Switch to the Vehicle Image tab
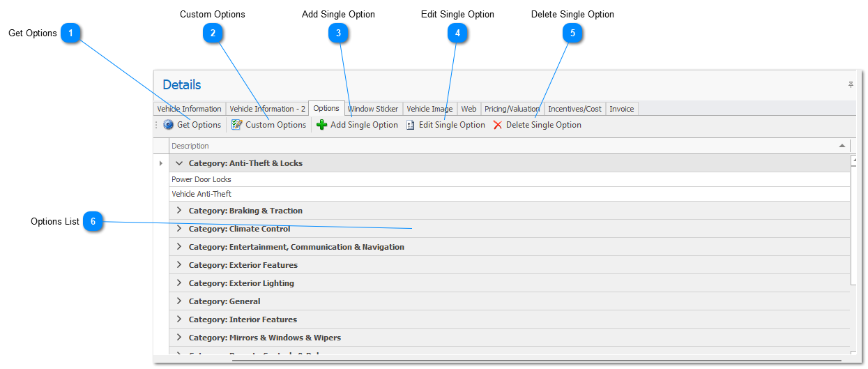Image resolution: width=868 pixels, height=369 pixels. 429,109
